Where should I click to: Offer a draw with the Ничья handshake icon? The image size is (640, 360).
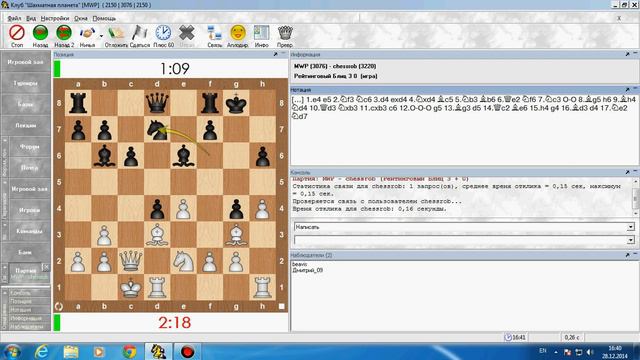pyautogui.click(x=87, y=33)
